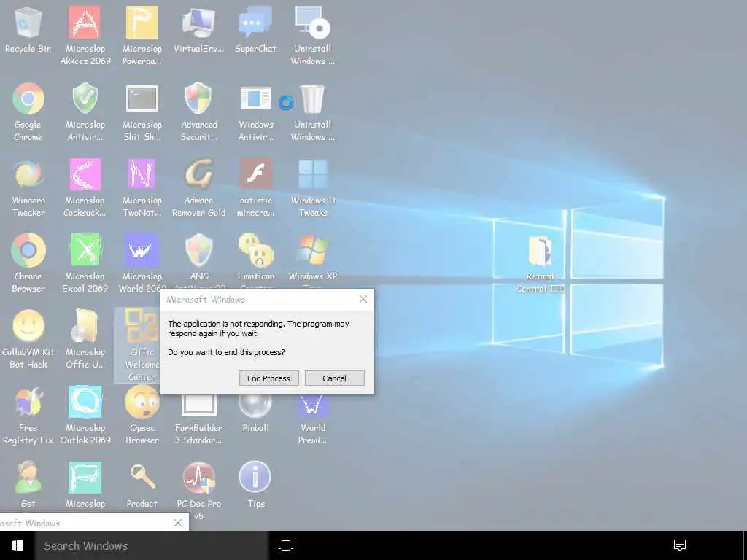The height and width of the screenshot is (560, 747).
Task: Open Advanced Securit... shield icon
Action: pos(198,98)
